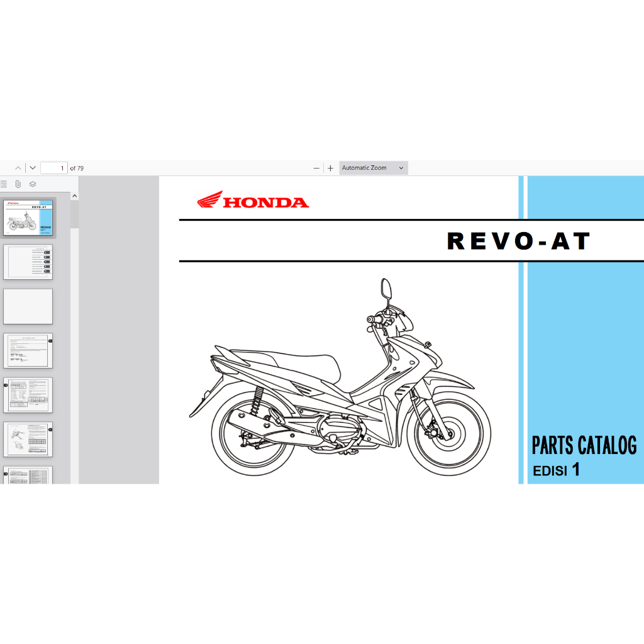
Task: Select page 6 thumbnail with diagrams
Action: coord(28,440)
